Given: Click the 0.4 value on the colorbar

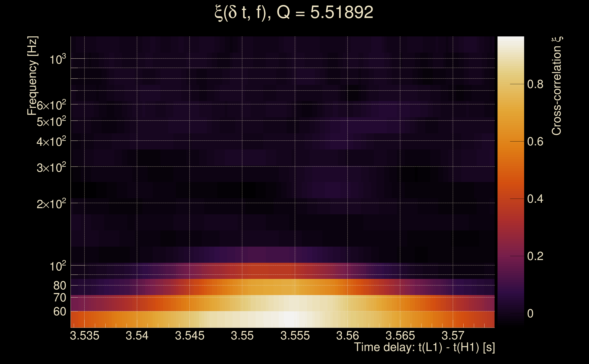Looking at the screenshot, I should tap(535, 199).
